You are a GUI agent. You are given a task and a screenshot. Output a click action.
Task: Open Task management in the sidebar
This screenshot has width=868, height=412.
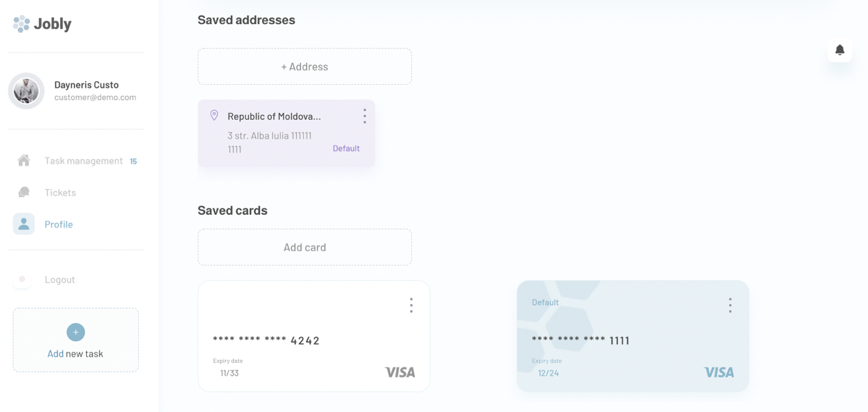[84, 161]
